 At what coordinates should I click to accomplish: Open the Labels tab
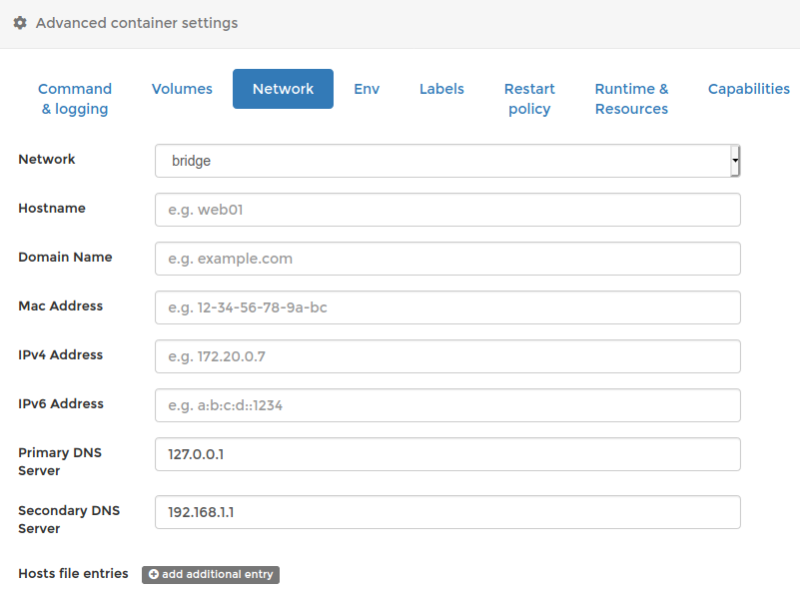pos(442,89)
